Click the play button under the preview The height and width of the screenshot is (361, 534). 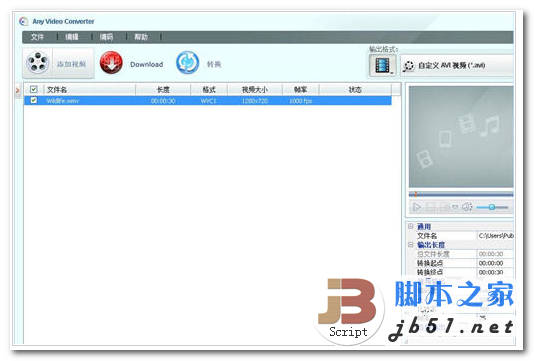pyautogui.click(x=417, y=207)
